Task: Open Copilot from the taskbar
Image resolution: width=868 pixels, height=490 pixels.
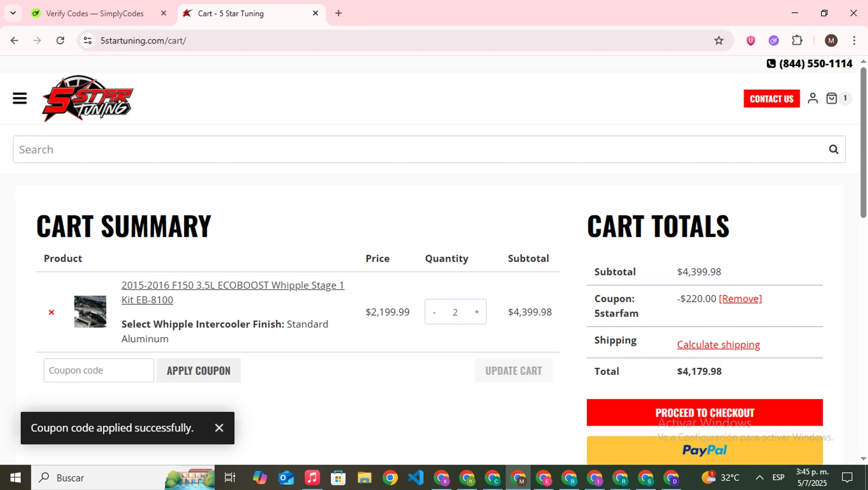Action: (x=260, y=478)
